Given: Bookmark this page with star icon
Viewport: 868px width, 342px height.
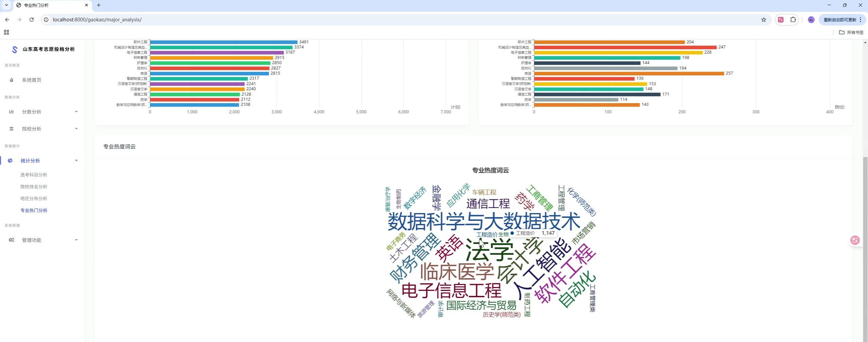Looking at the screenshot, I should click(x=764, y=20).
